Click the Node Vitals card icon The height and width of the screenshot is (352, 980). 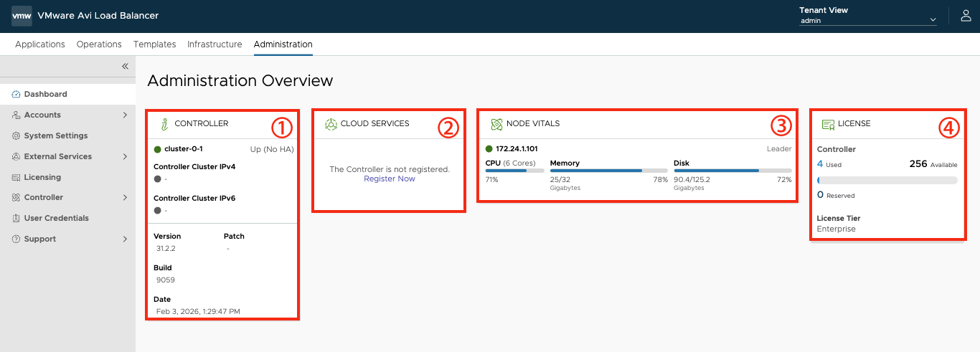click(x=496, y=124)
